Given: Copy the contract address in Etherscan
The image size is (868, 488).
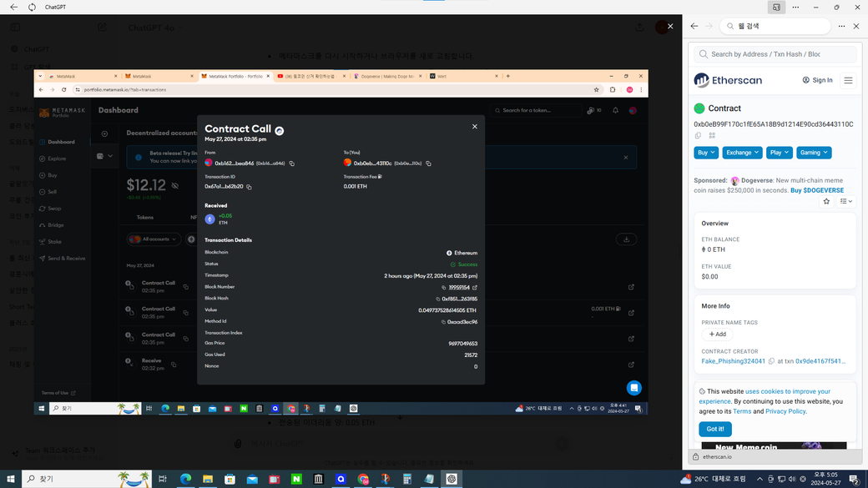Looking at the screenshot, I should [698, 135].
